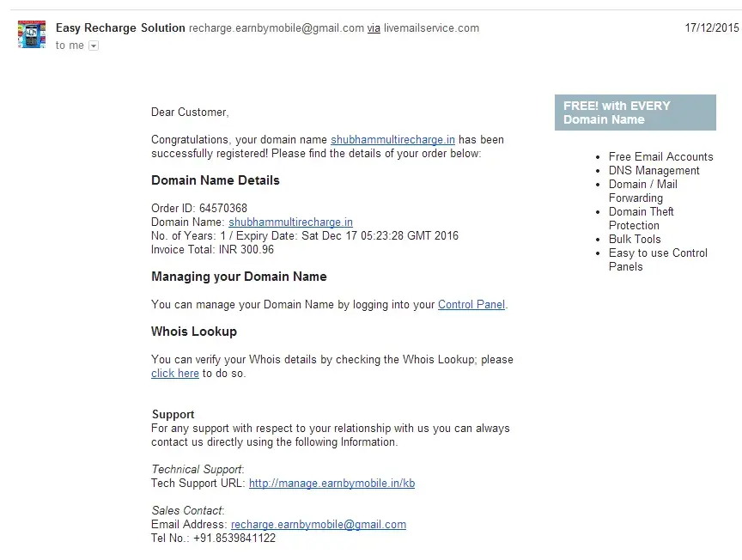Click the 'FREE! with EVERY Domain Name' banner
Screen dimensions: 742x560
[x=635, y=113]
